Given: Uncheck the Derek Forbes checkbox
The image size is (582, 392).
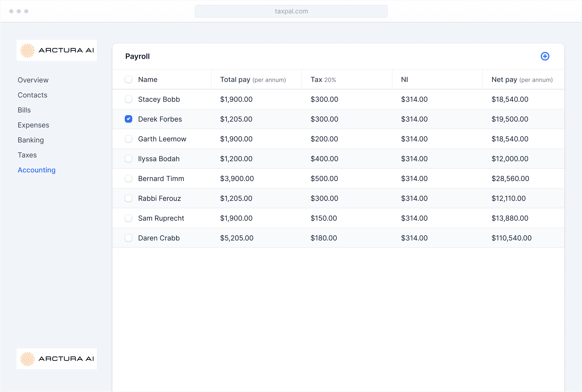Looking at the screenshot, I should 129,119.
